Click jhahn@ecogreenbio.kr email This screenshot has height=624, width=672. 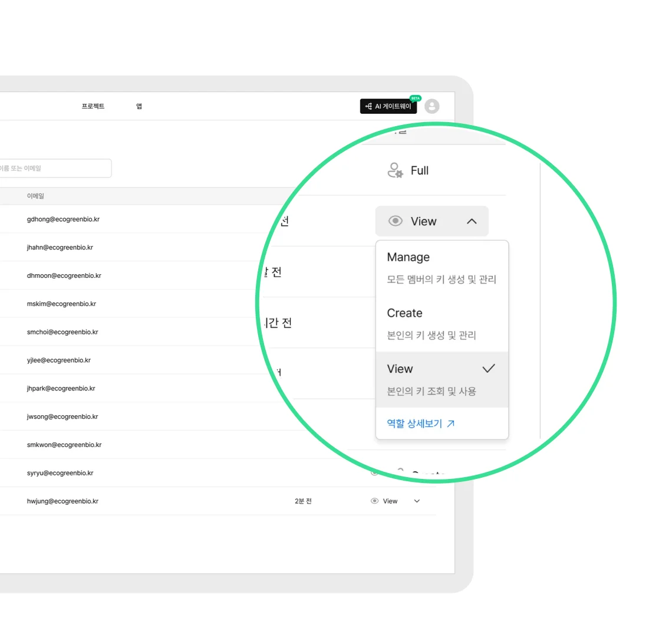pos(60,248)
